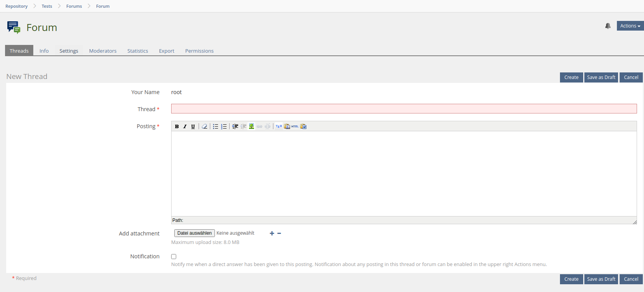Remove attachment field with the minus icon
This screenshot has width=644, height=292.
[x=279, y=234]
